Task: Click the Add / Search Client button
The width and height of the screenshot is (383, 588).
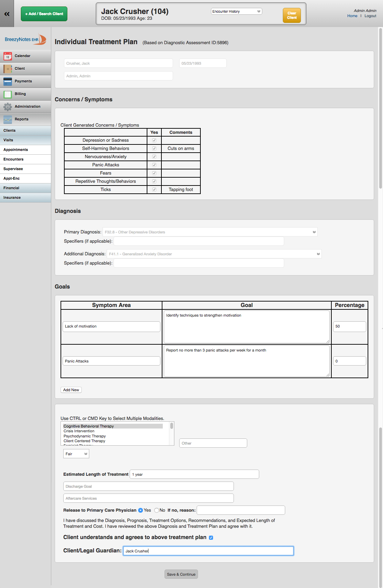Action: pyautogui.click(x=44, y=14)
